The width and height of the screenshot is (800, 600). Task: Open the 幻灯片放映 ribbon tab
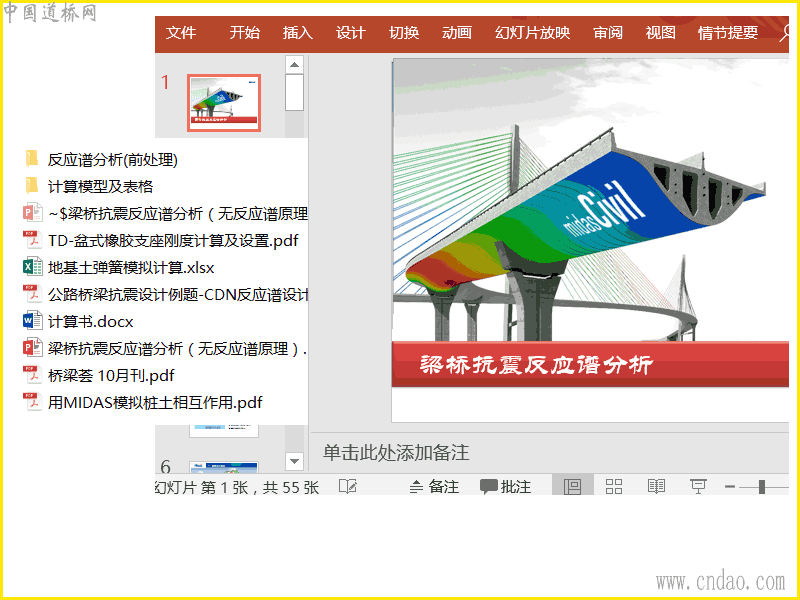click(532, 33)
